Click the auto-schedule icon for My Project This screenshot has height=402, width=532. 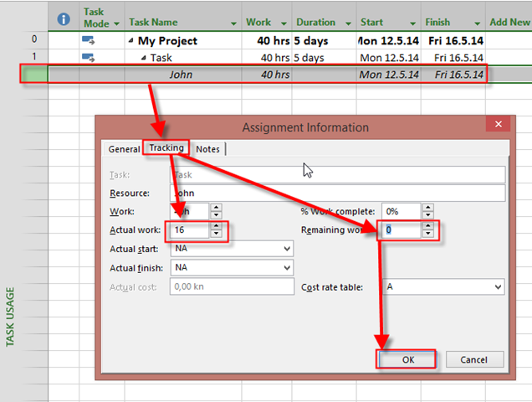click(x=89, y=39)
